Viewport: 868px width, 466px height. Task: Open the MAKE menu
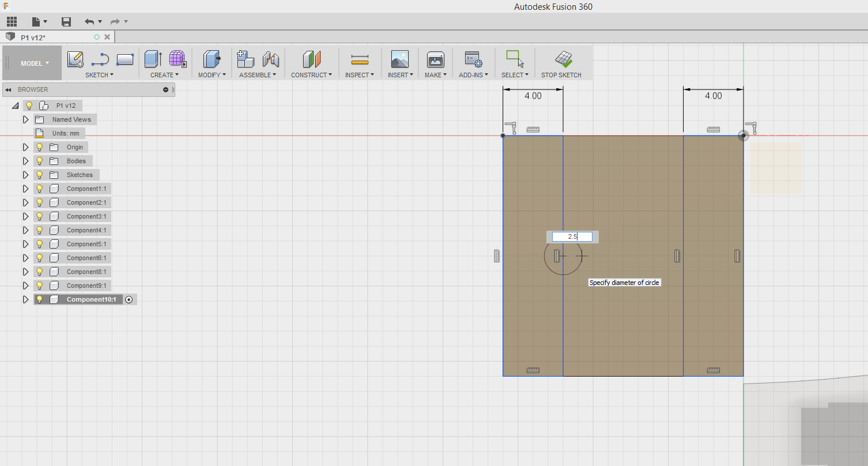(x=436, y=75)
